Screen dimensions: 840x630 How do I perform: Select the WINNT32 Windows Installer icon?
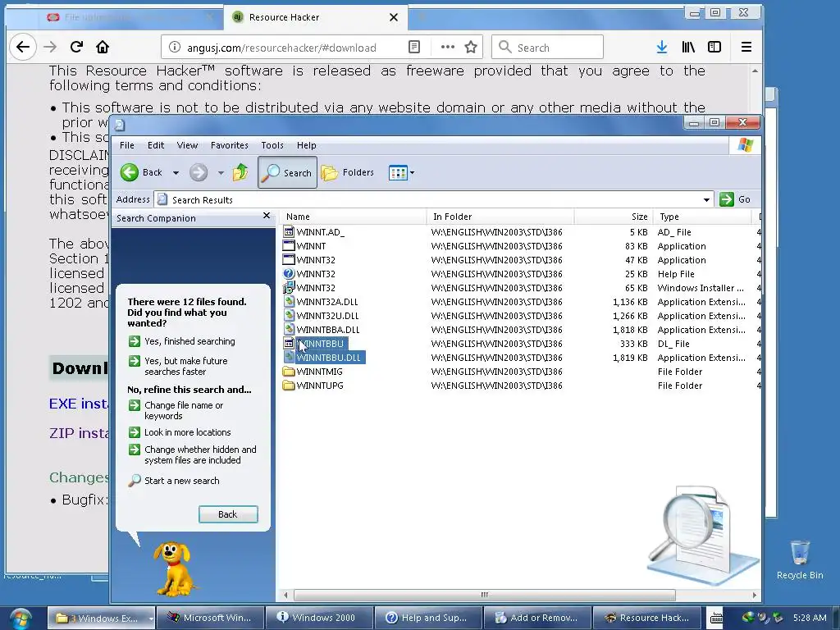(289, 288)
